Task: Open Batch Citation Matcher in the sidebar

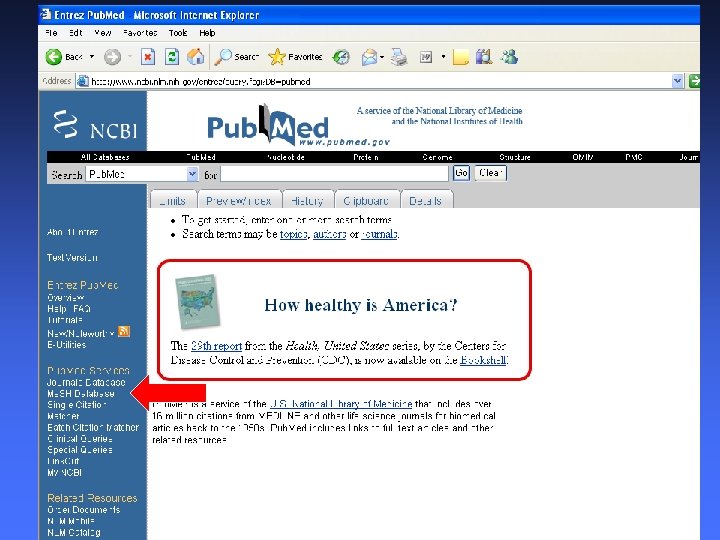Action: tap(93, 427)
